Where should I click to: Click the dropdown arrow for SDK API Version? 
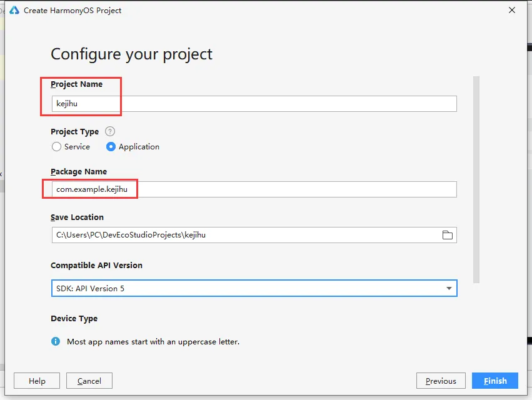click(x=449, y=288)
